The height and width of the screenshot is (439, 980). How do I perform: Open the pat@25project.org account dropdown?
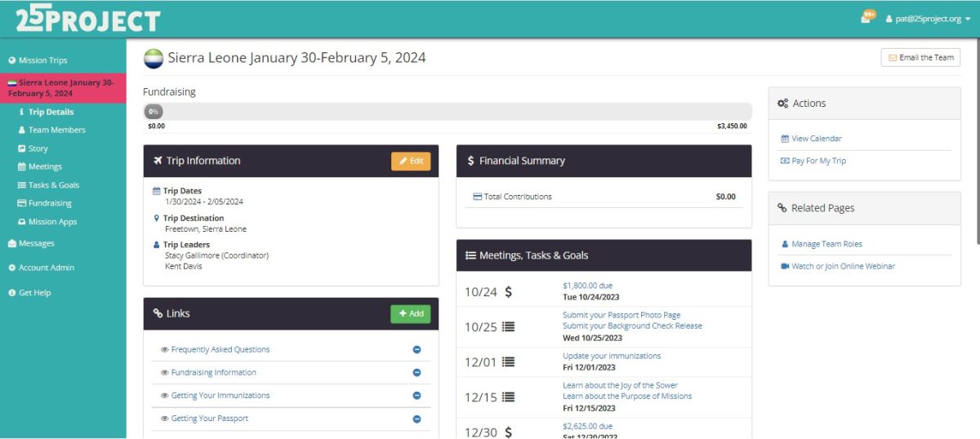click(x=928, y=19)
